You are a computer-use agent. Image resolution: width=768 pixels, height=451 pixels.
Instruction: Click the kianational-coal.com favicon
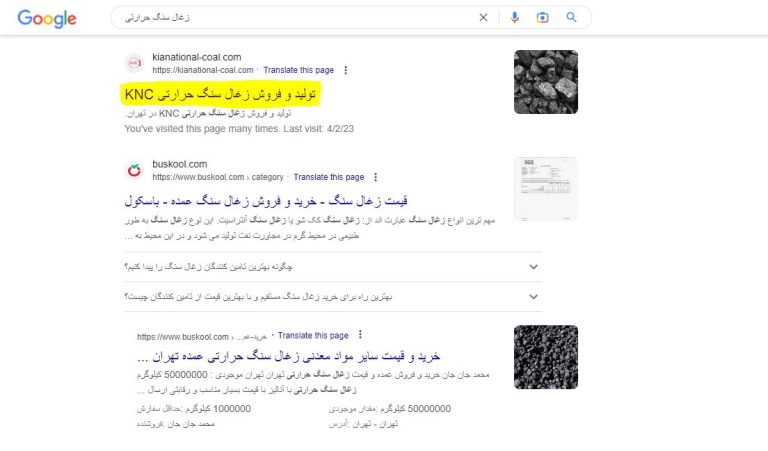coord(134,63)
